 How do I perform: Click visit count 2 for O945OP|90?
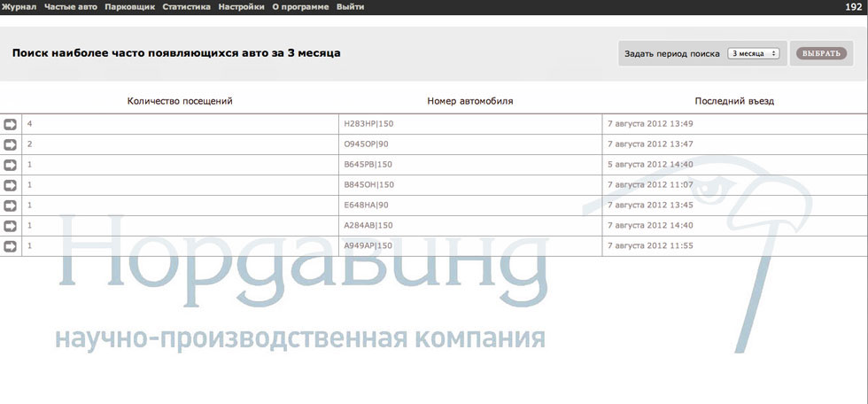tap(30, 144)
